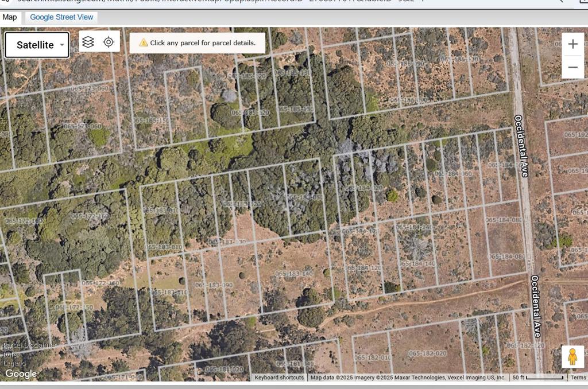Viewport: 588px width, 389px height.
Task: Show the map Legend
Action: click(x=14, y=363)
